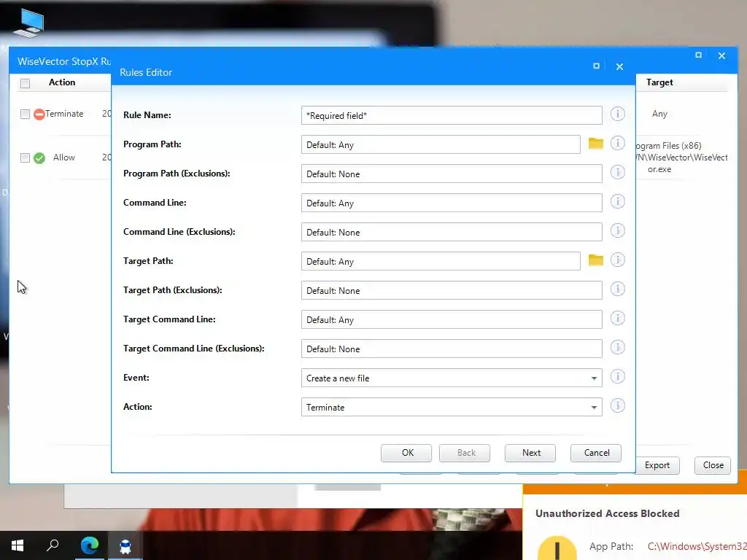Click the red Terminate rule icon

(x=39, y=114)
